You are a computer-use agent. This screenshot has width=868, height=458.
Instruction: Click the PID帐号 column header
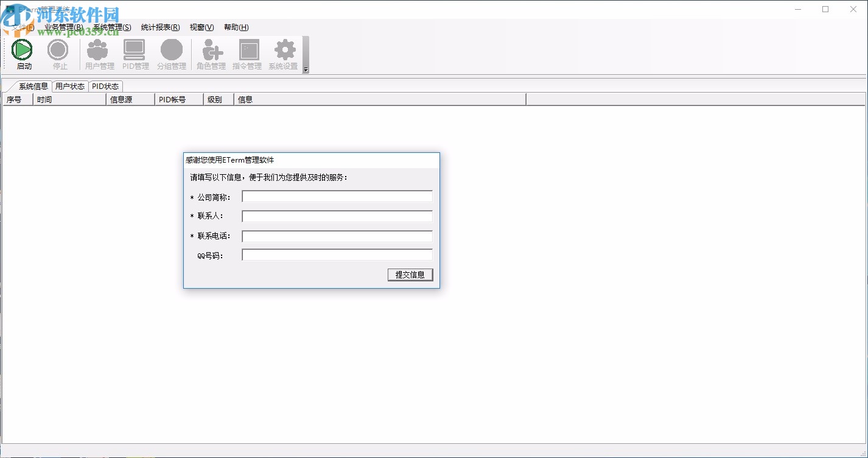(x=179, y=99)
